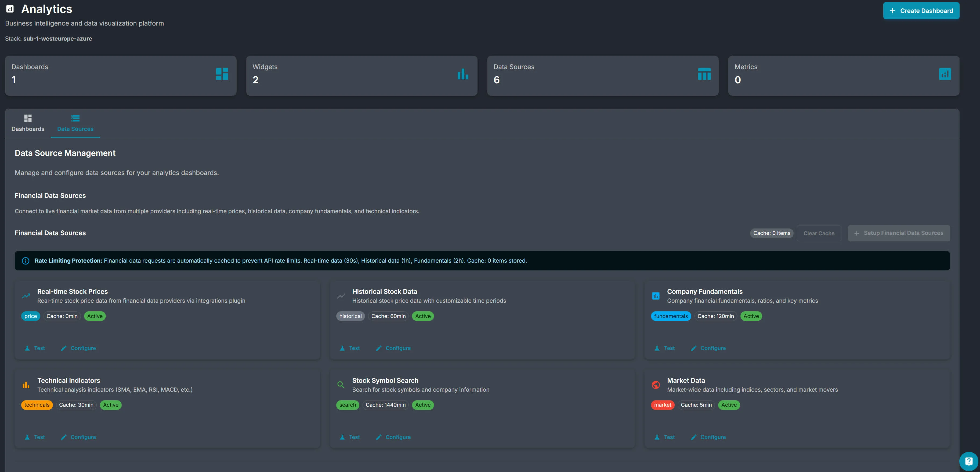
Task: Click the Data Sources count card
Action: (603, 76)
